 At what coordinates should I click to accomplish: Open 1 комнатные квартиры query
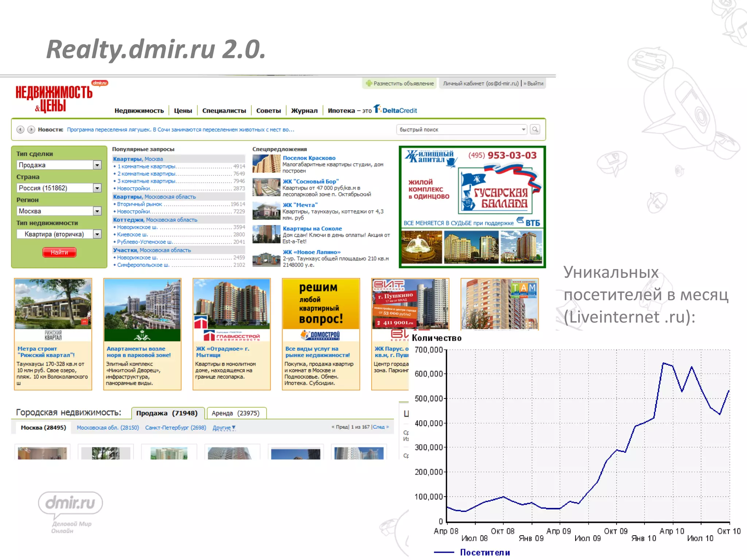click(146, 166)
